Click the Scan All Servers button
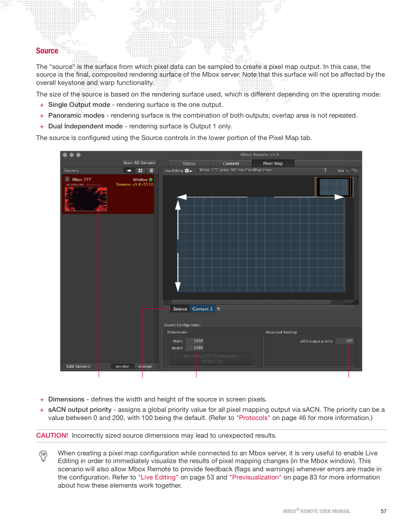This screenshot has width=411, height=532. point(139,163)
